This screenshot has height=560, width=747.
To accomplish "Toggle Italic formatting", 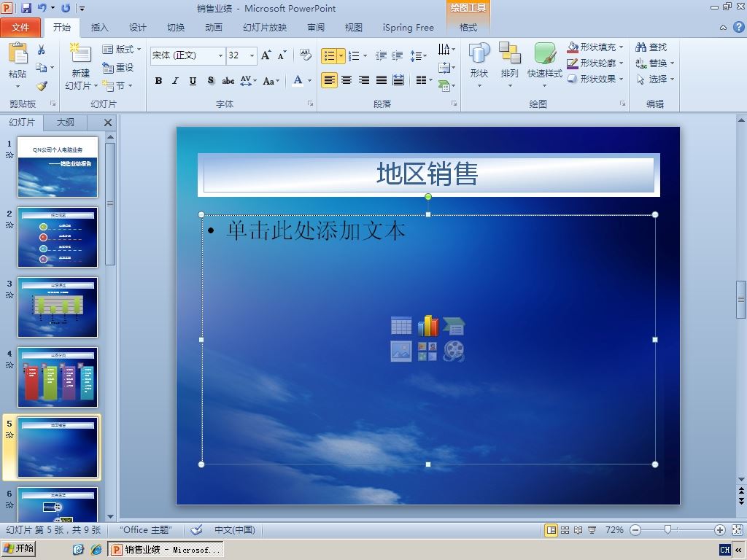I will [175, 80].
